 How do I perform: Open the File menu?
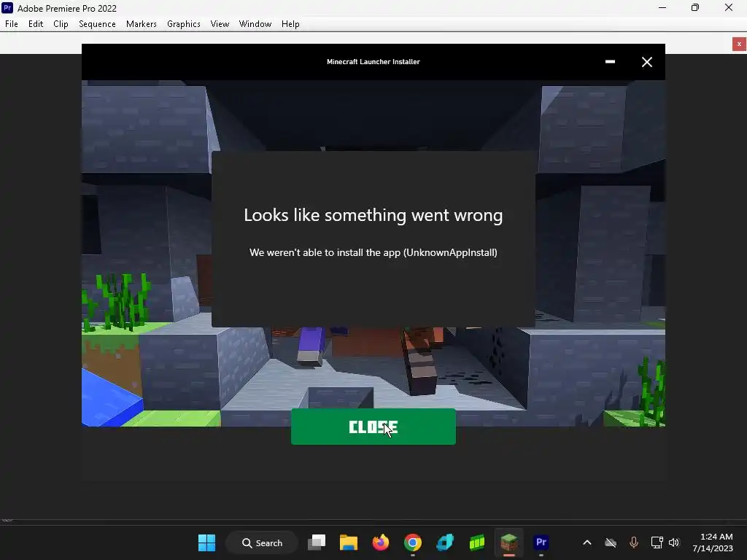pyautogui.click(x=12, y=24)
